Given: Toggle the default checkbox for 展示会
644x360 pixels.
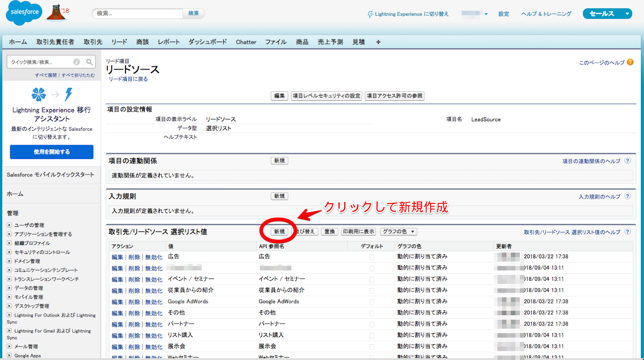Looking at the screenshot, I should (x=372, y=346).
